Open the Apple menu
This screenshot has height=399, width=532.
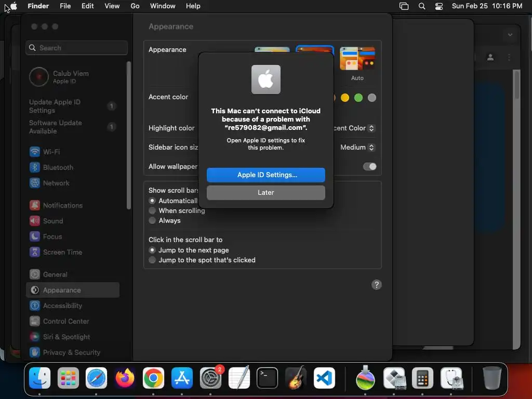point(14,6)
